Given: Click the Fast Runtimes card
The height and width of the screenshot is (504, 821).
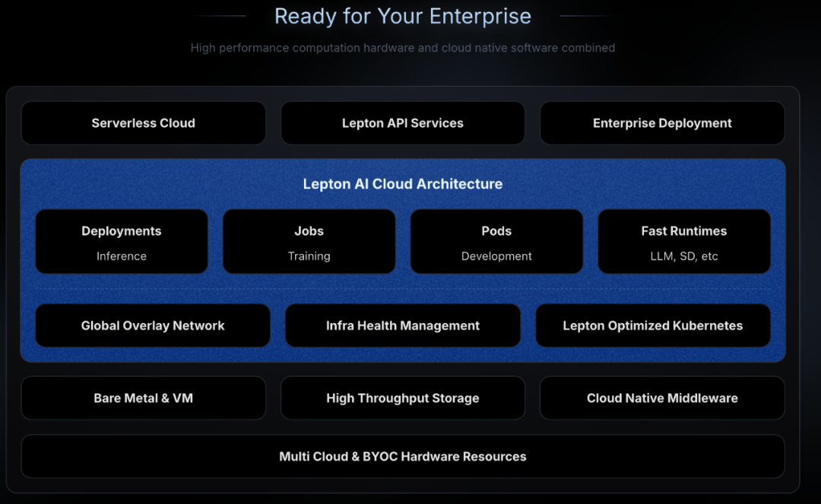Looking at the screenshot, I should point(684,242).
